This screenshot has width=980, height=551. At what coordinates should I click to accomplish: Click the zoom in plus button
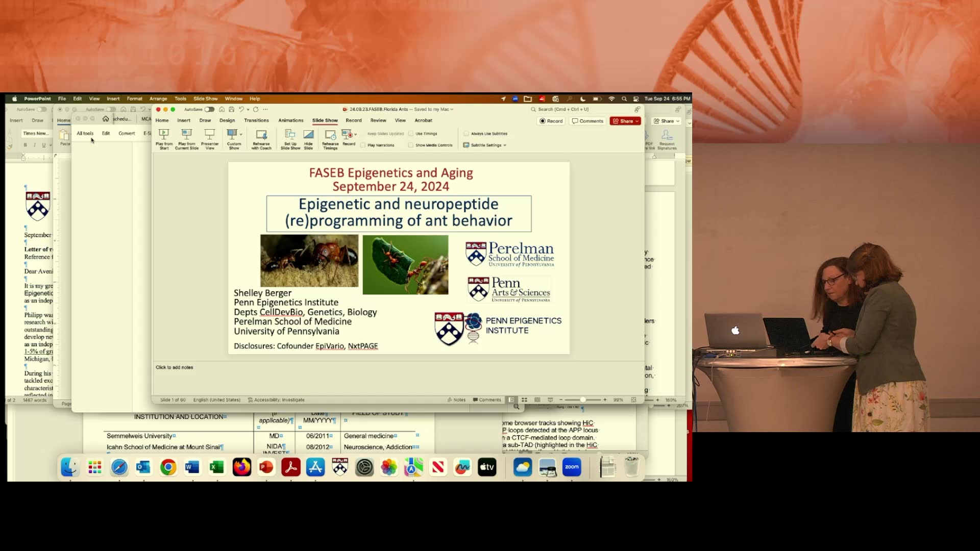(605, 400)
